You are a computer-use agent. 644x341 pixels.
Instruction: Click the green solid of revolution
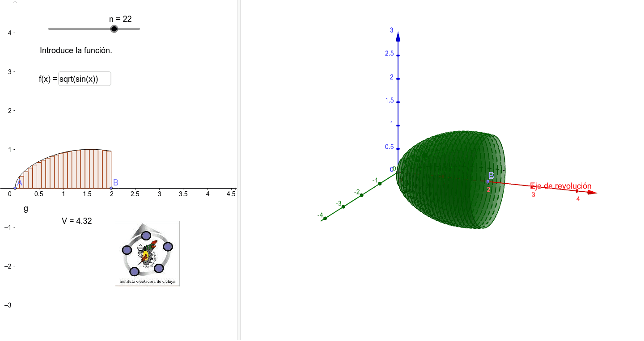click(x=452, y=180)
